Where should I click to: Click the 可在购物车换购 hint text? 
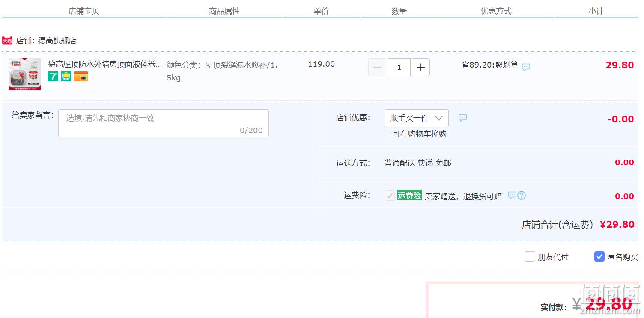[420, 134]
